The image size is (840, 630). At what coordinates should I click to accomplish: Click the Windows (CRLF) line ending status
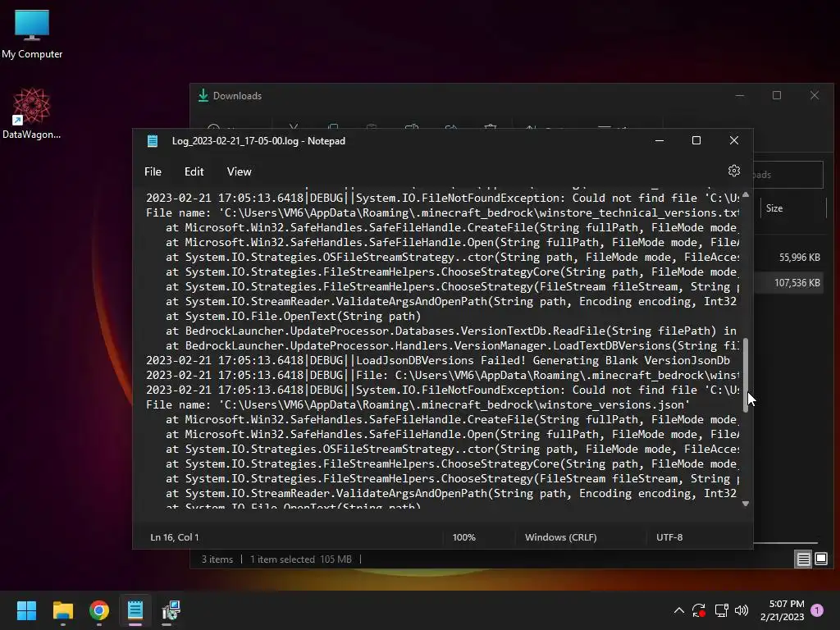[x=560, y=536]
